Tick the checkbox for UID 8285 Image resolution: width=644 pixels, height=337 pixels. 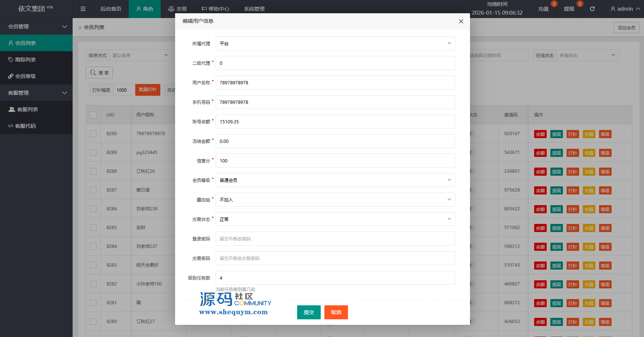[93, 228]
